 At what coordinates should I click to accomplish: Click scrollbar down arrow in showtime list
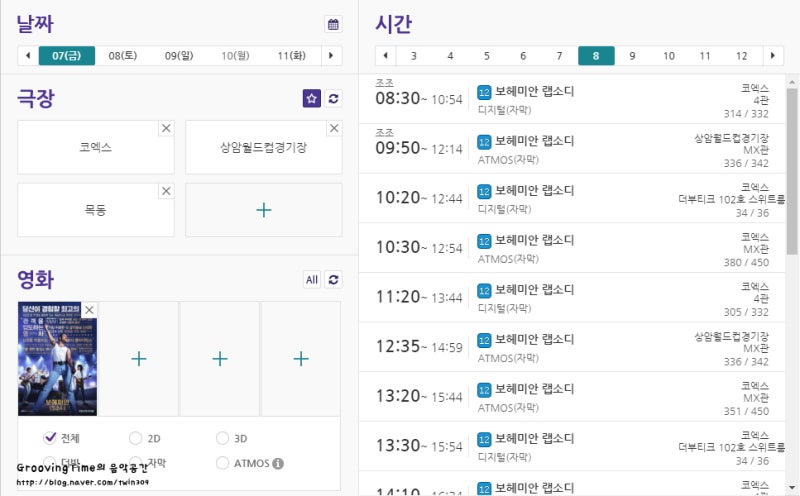point(792,488)
